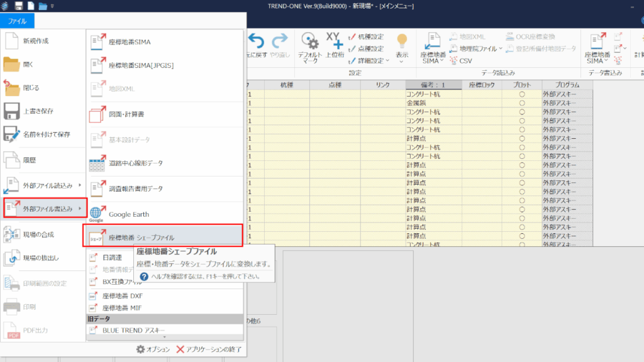Open オプション at the menu bottom
644x362 pixels.
coord(153,349)
